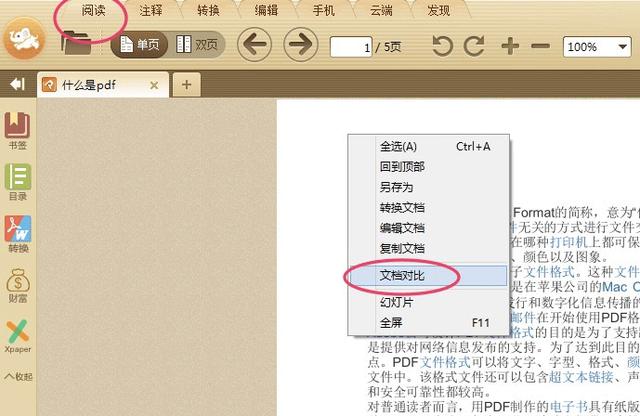Open the 编辑 tab
Viewport: 640px width, 416px height.
pyautogui.click(x=266, y=10)
